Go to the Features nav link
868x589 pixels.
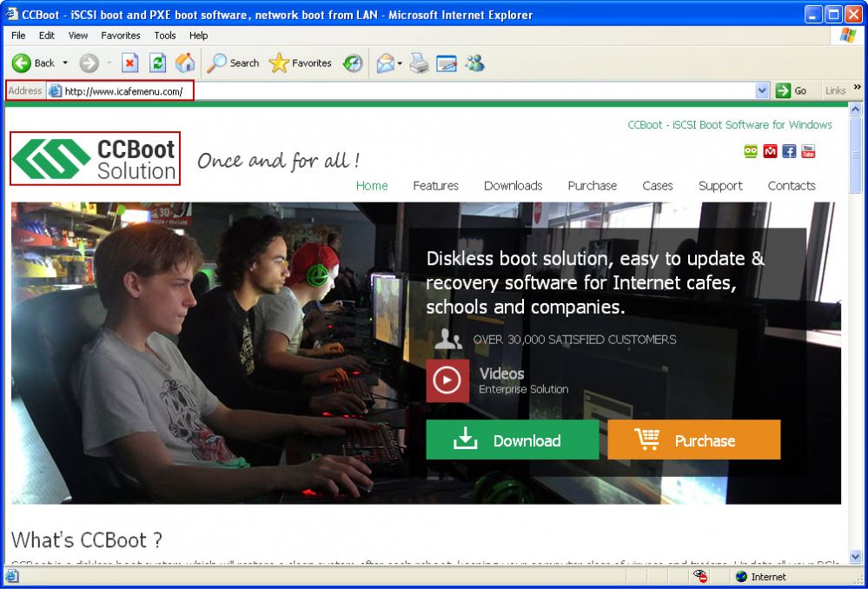[435, 186]
